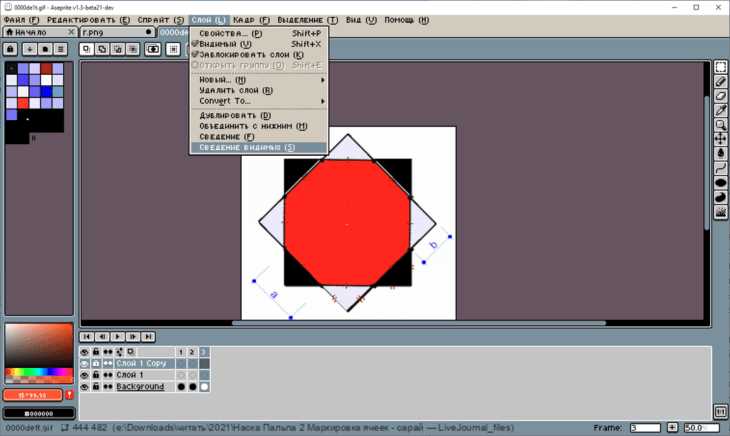Go to the previous frame
The height and width of the screenshot is (436, 730).
click(102, 336)
